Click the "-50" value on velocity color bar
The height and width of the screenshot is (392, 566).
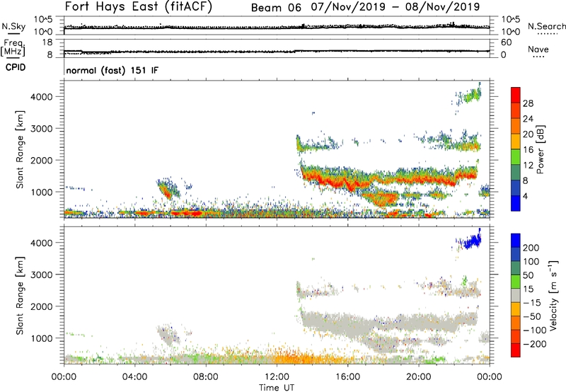531,316
